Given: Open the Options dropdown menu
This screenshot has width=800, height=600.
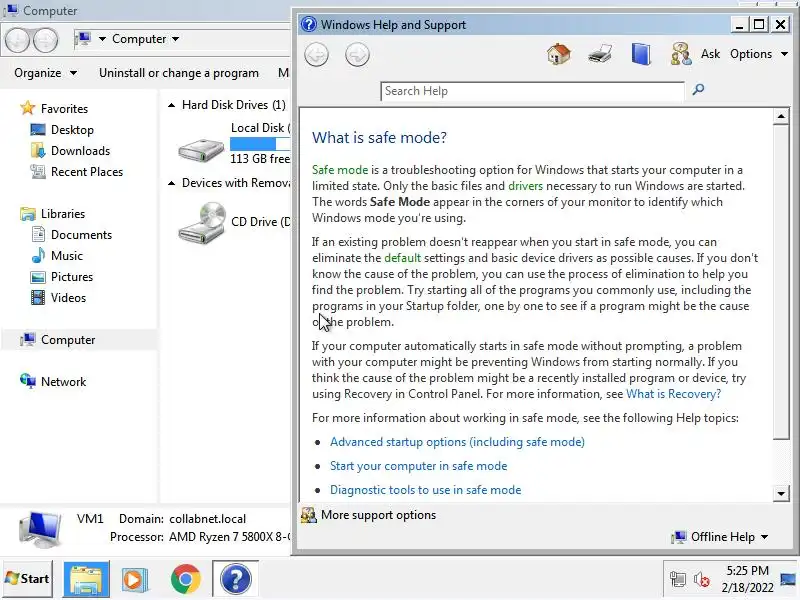Looking at the screenshot, I should [759, 54].
